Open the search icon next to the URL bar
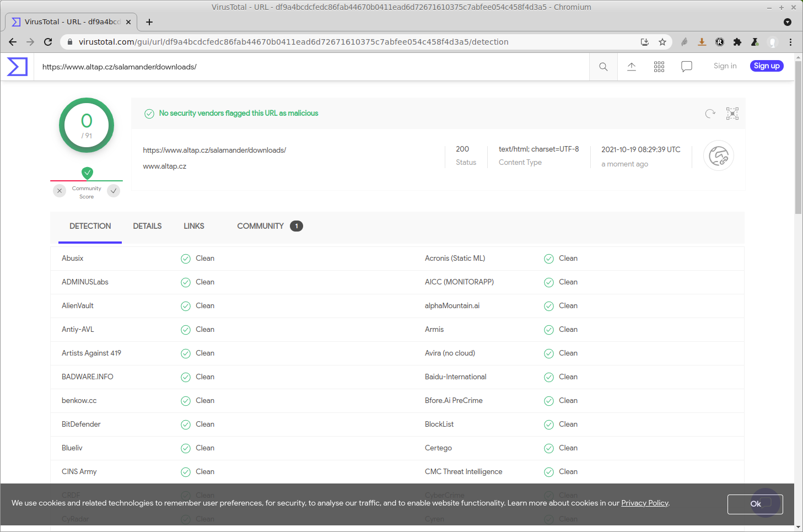The width and height of the screenshot is (803, 532). click(603, 66)
